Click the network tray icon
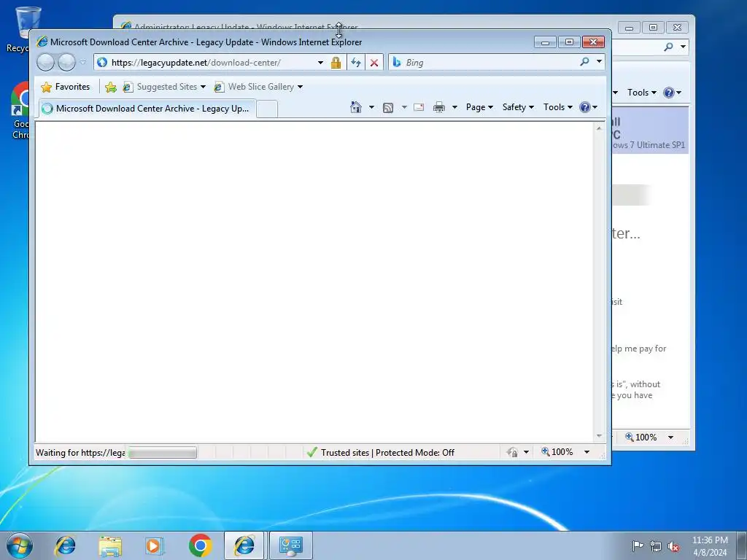Image resolution: width=747 pixels, height=560 pixels. coord(656,546)
